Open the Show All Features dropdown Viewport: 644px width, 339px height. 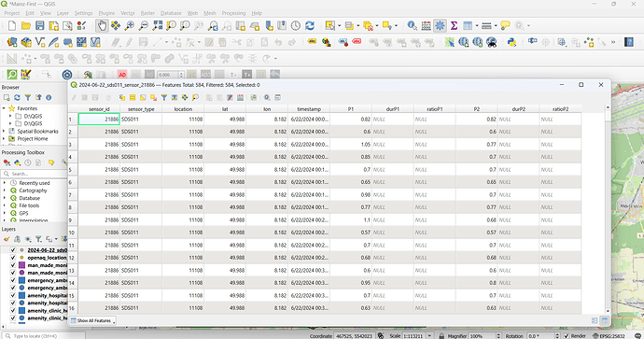[93, 320]
